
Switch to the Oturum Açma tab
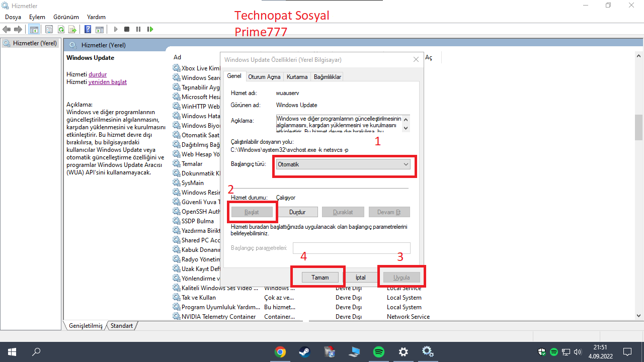tap(264, 77)
